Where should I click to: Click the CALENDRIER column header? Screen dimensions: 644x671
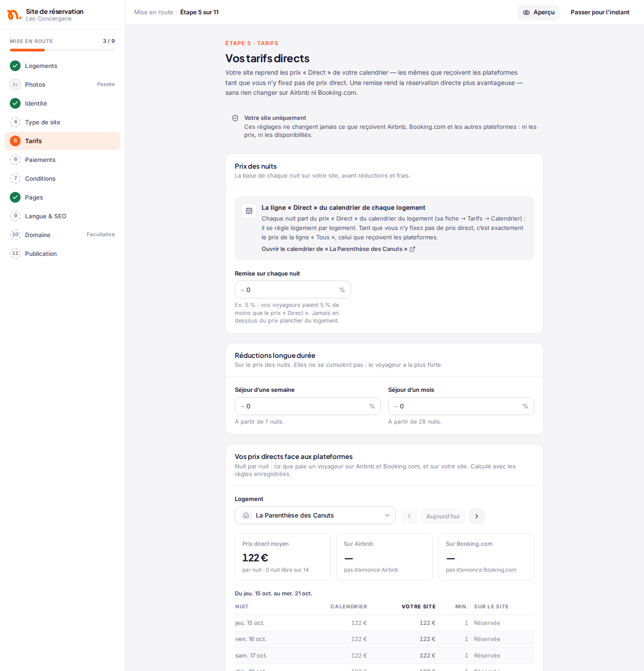click(349, 607)
